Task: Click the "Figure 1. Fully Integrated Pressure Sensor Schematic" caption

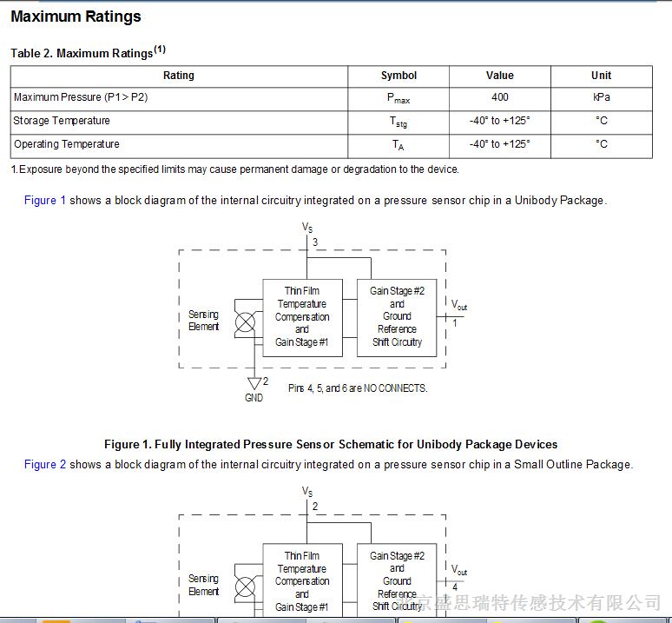Action: [331, 444]
